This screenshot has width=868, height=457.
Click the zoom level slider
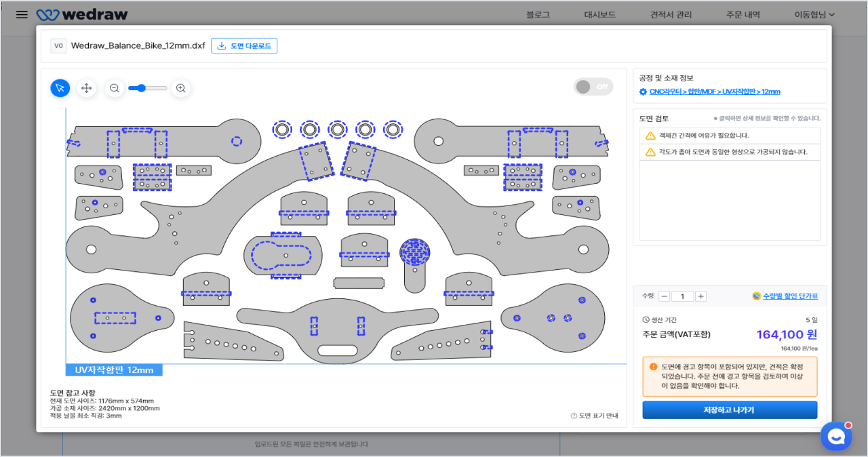(148, 88)
